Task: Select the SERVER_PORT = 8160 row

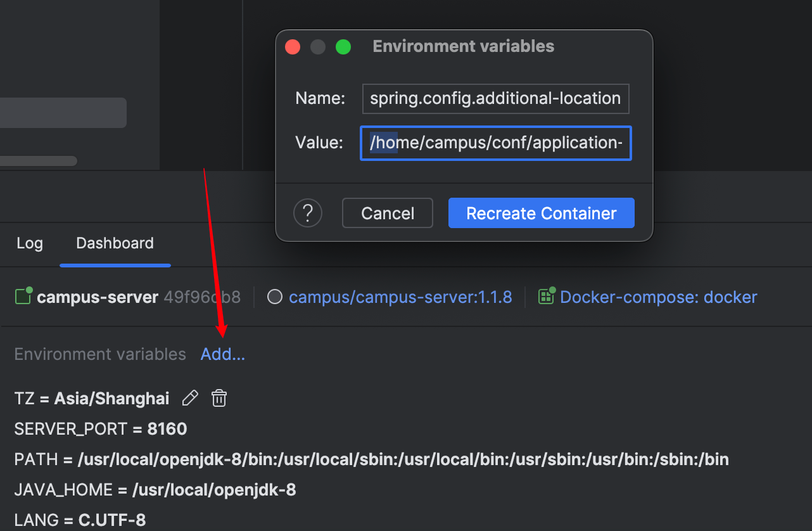Action: click(x=101, y=429)
